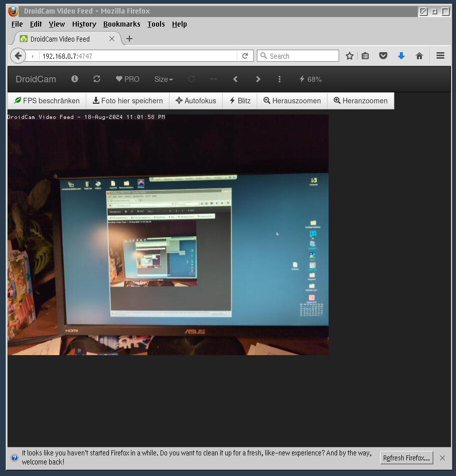Open the Help menu
Screen dimensions: 456x476
click(x=180, y=24)
